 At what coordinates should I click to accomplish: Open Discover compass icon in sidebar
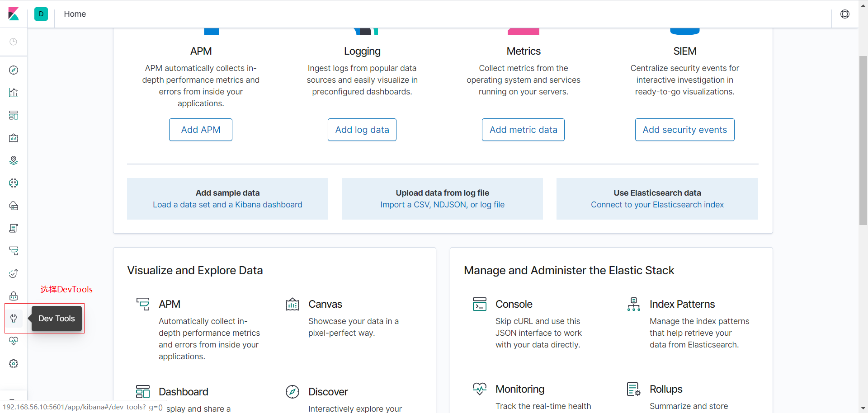14,70
